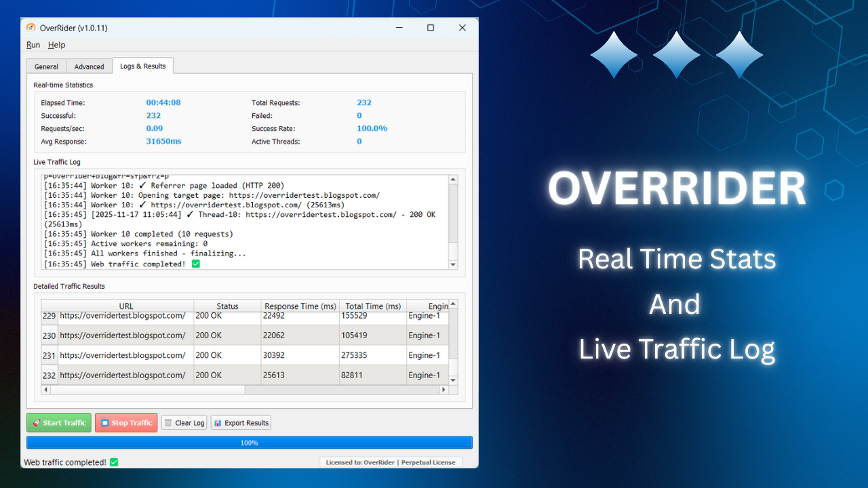Click the 'All workers finished - finalizing...' log line
The width and height of the screenshot is (868, 488).
[x=145, y=253]
